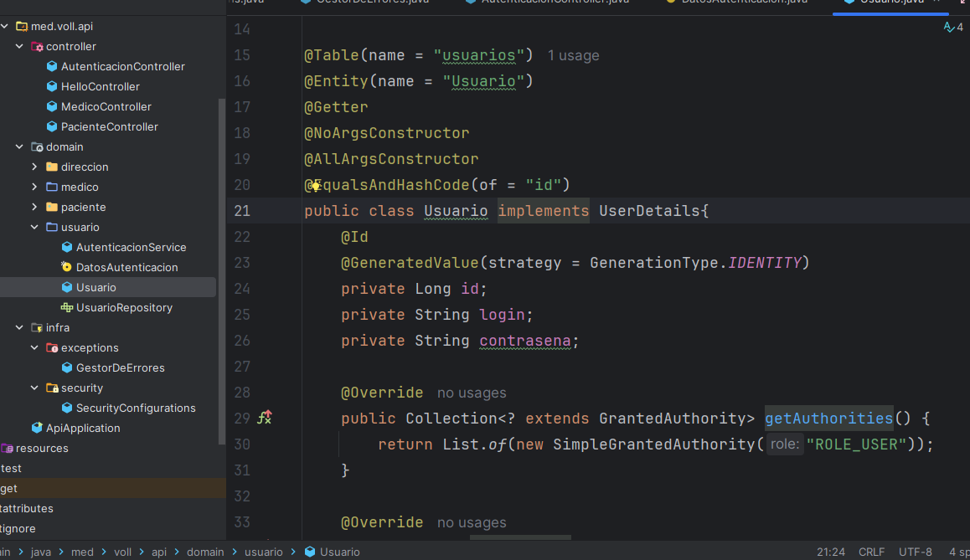Click 'no usages' hint on line 28
Viewport: 970px width, 560px height.
pyautogui.click(x=472, y=393)
